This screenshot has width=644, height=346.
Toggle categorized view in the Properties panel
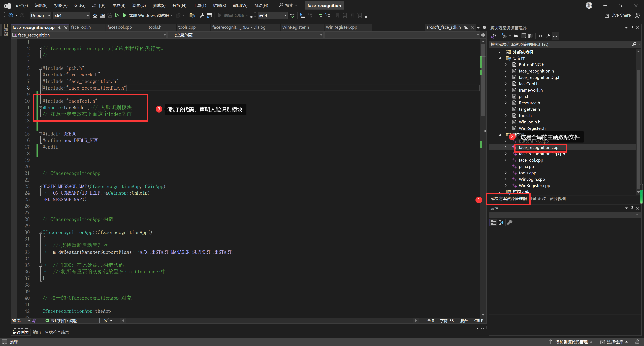tap(493, 222)
